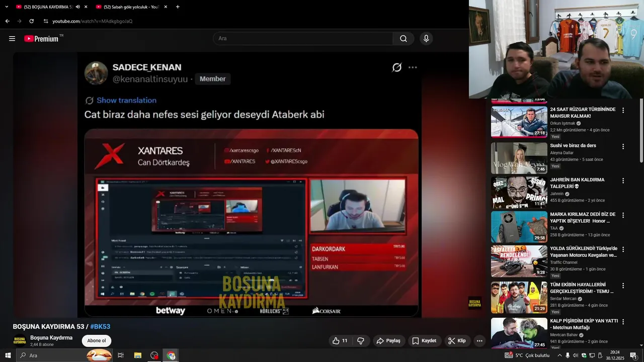
Task: Open OBS Studio from taskbar
Action: click(154, 355)
